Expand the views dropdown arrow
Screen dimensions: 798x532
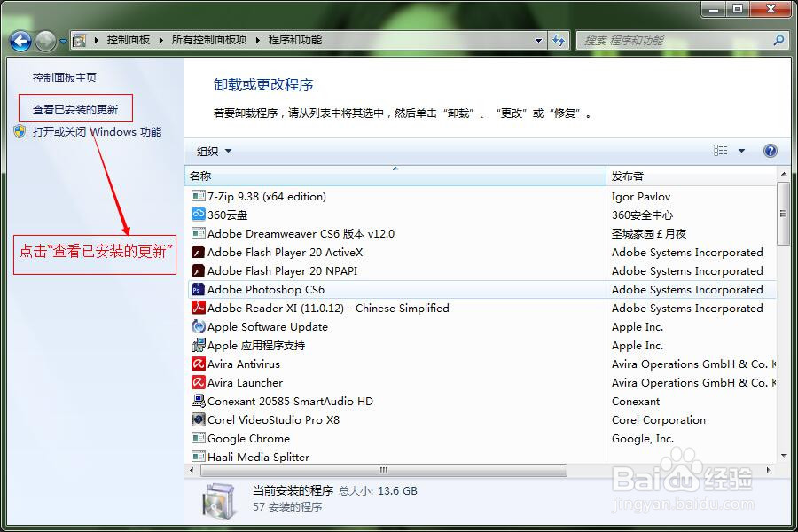coord(741,150)
